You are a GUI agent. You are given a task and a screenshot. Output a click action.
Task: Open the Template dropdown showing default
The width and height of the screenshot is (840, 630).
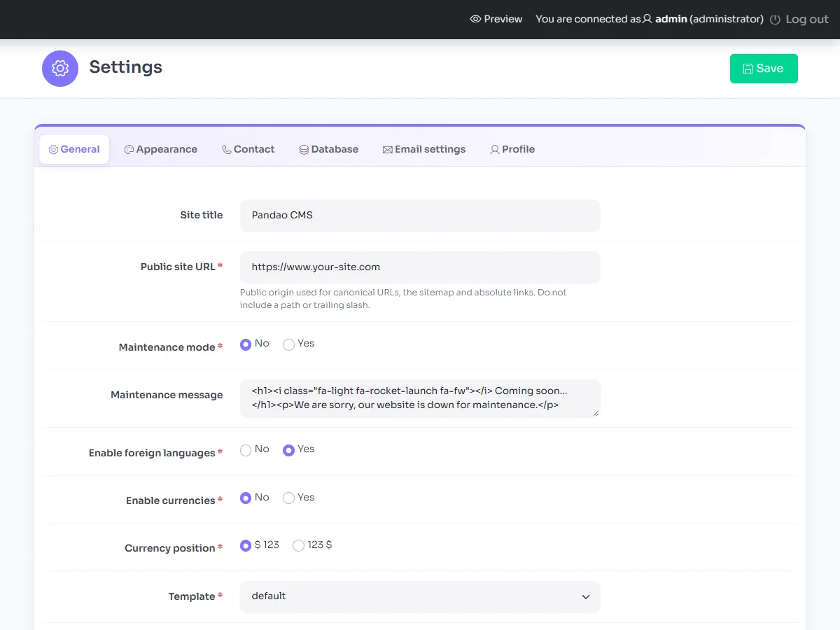pyautogui.click(x=420, y=596)
